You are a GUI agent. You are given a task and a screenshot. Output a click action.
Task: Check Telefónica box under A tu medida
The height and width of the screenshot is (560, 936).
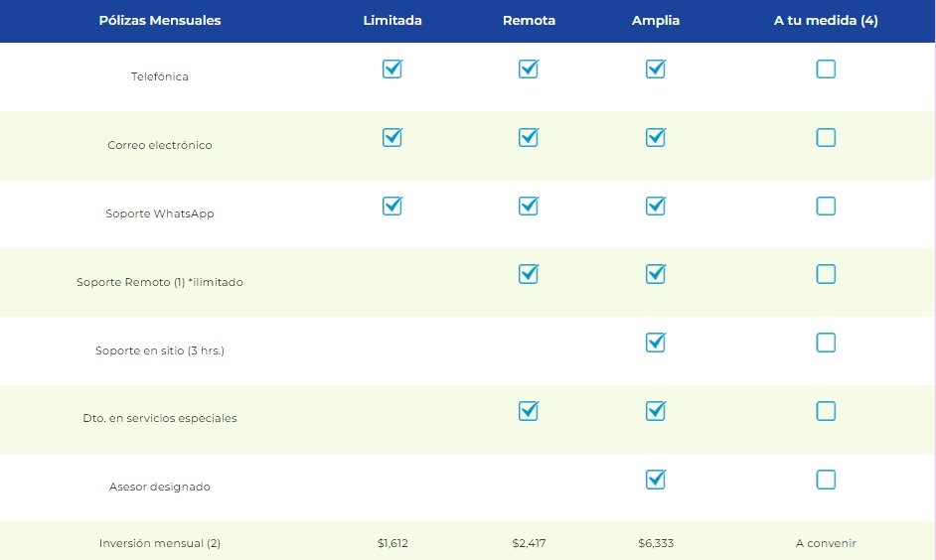pos(826,70)
